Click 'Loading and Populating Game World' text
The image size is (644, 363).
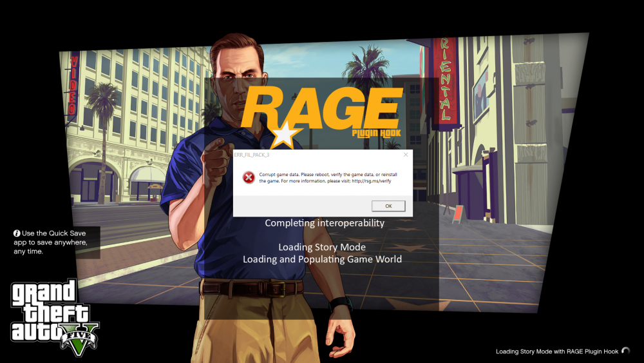tap(322, 259)
